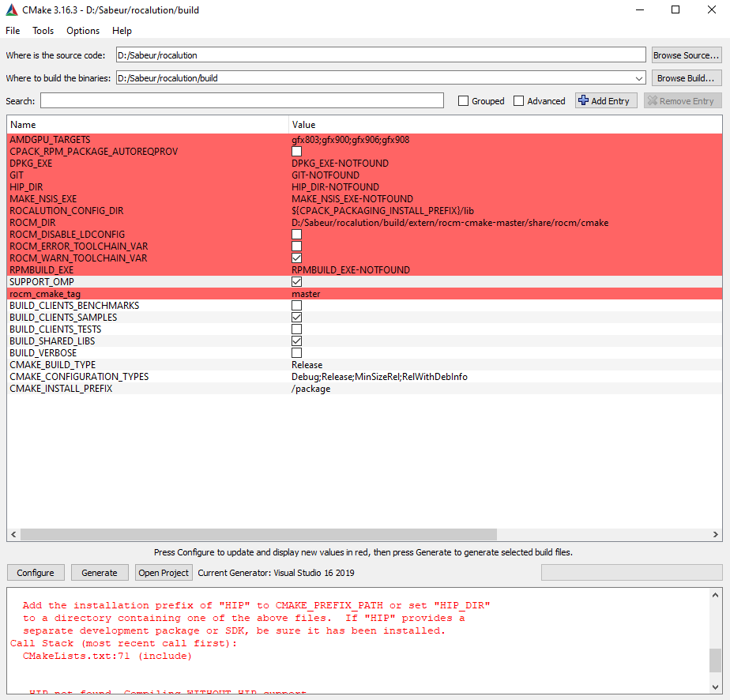Uncheck BUILD_CLIENTS_SAMPLES checkbox

(x=296, y=318)
